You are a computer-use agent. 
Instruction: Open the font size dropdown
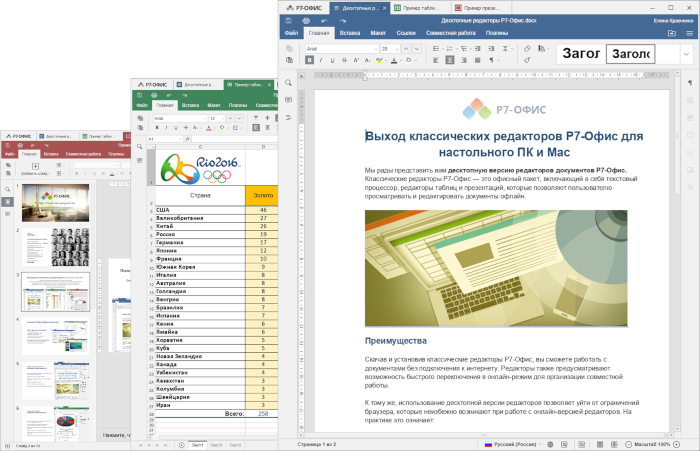pyautogui.click(x=395, y=47)
